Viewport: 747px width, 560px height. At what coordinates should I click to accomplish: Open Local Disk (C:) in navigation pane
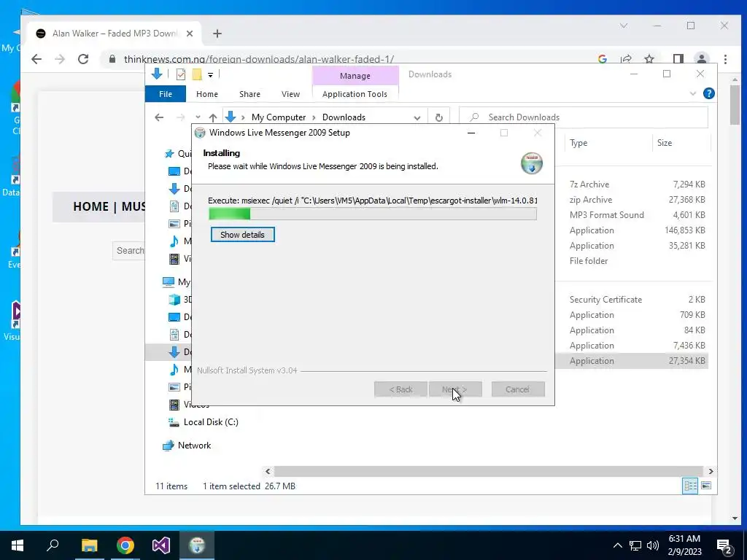211,422
